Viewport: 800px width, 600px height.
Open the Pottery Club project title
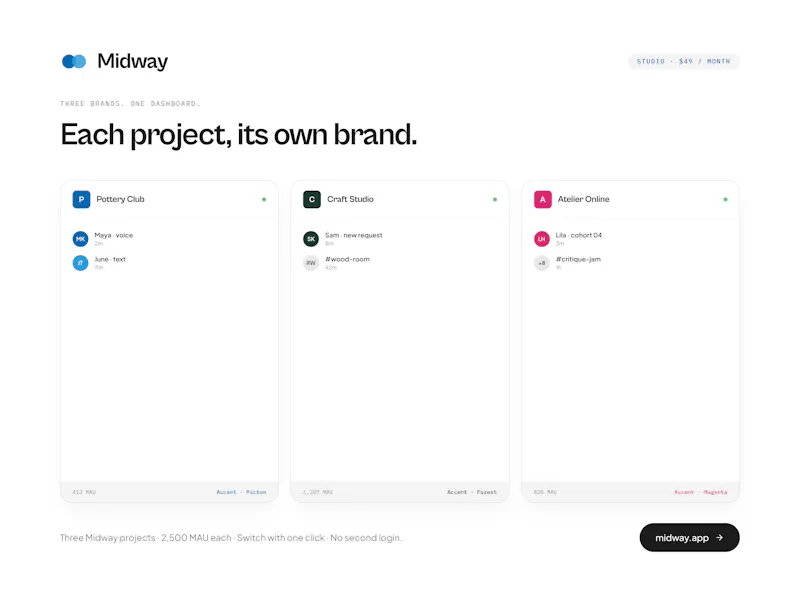point(120,199)
